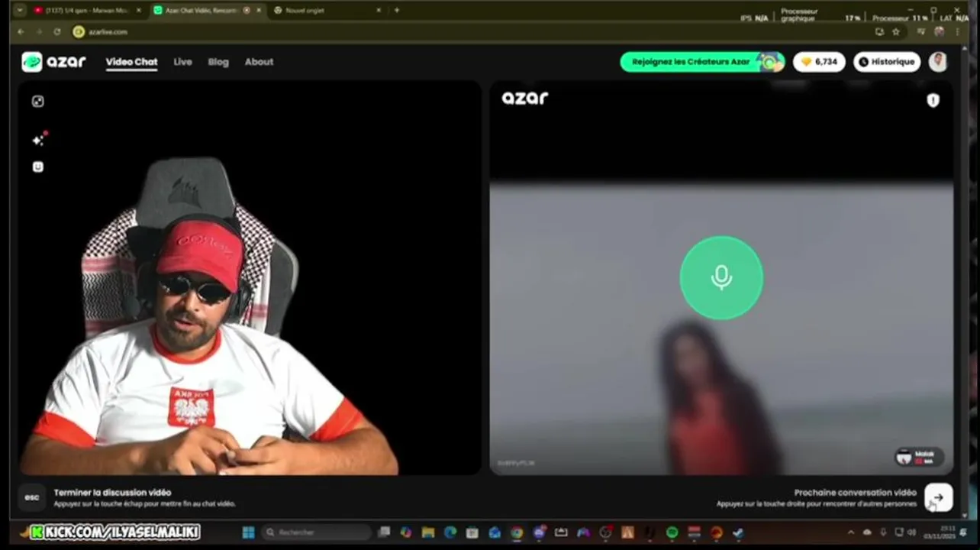Open Malak's user profile badge
Screen dimensions: 980x550
pyautogui.click(x=919, y=457)
